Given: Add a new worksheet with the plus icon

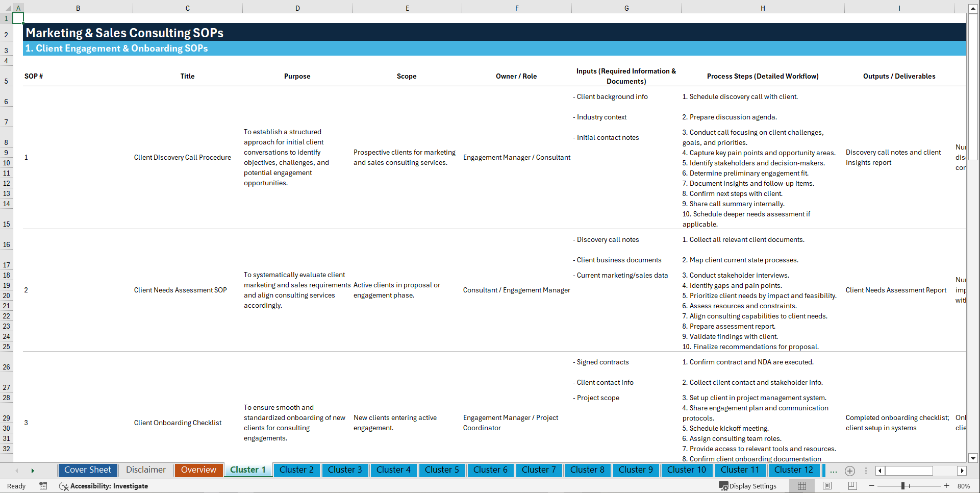Looking at the screenshot, I should point(850,471).
